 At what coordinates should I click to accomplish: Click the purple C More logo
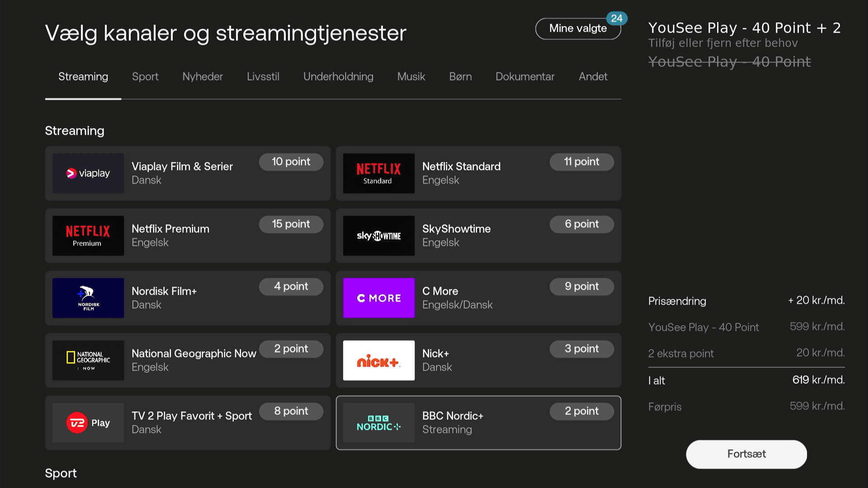379,298
